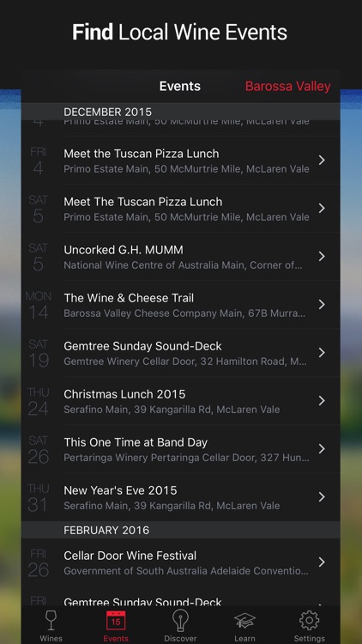Expand the Christmas Lunch 2015 chevron
362x644 pixels.
tap(322, 400)
